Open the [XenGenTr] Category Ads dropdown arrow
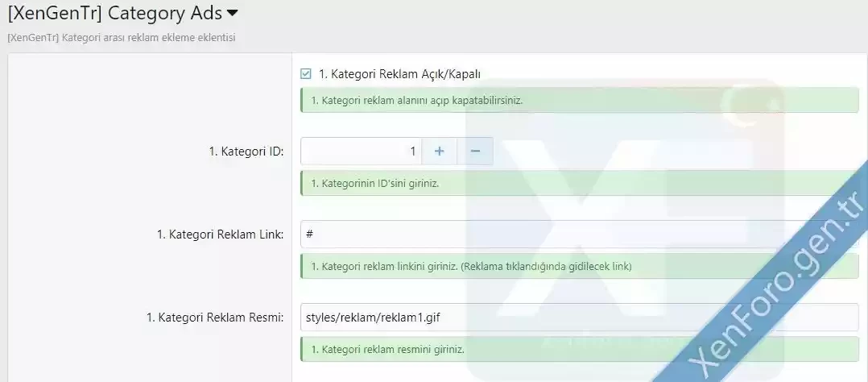Image resolution: width=868 pixels, height=382 pixels. (233, 14)
